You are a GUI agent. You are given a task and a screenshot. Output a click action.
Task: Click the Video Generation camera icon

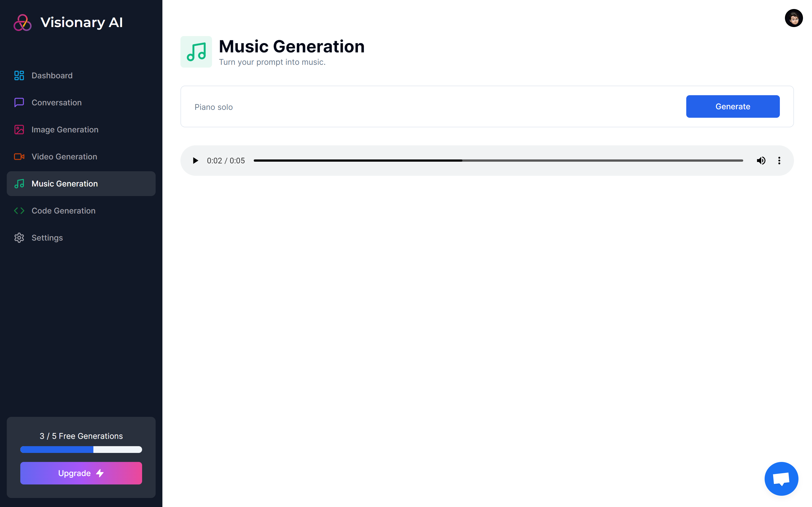click(x=19, y=157)
